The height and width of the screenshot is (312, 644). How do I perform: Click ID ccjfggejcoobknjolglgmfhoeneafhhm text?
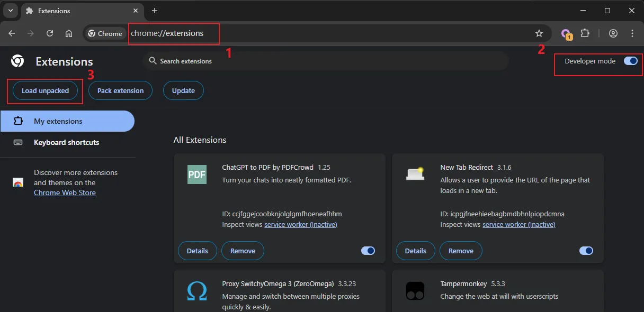point(282,214)
